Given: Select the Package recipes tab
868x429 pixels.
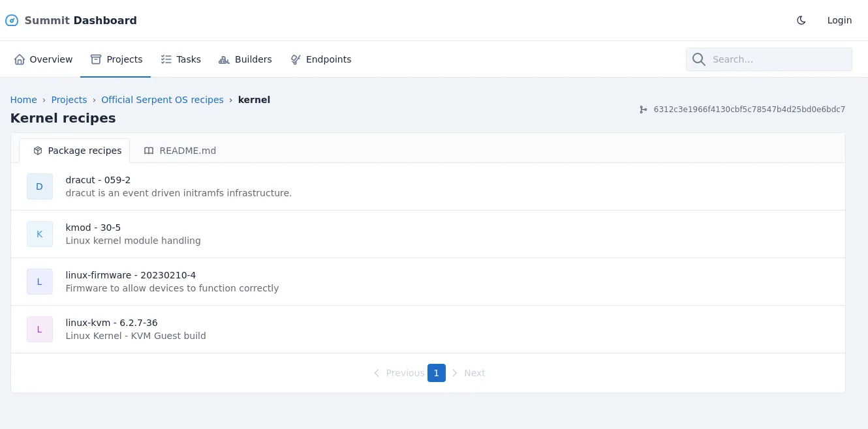Looking at the screenshot, I should point(74,151).
